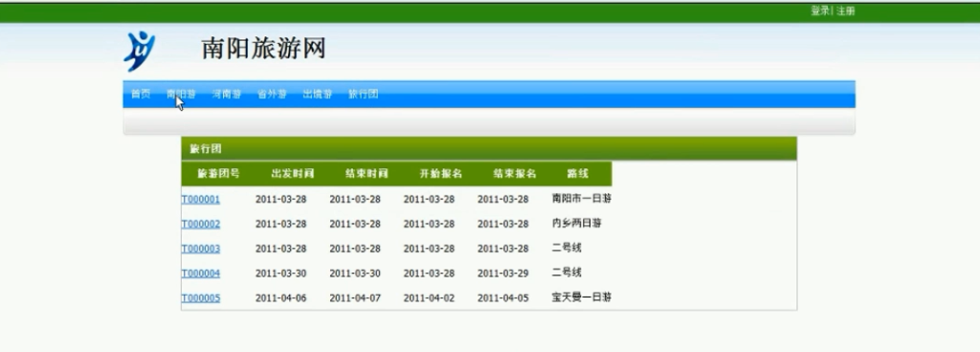The width and height of the screenshot is (980, 352).
Task: Select 河南游 navigation item
Action: click(x=226, y=95)
